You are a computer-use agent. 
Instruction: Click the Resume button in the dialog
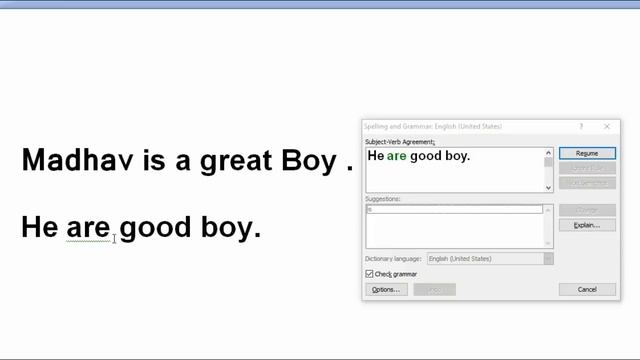(587, 153)
